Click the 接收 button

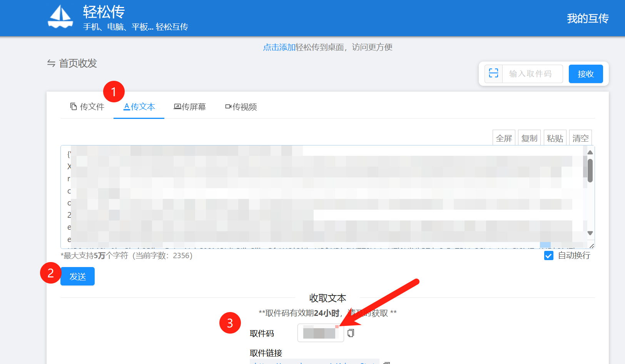coord(586,74)
